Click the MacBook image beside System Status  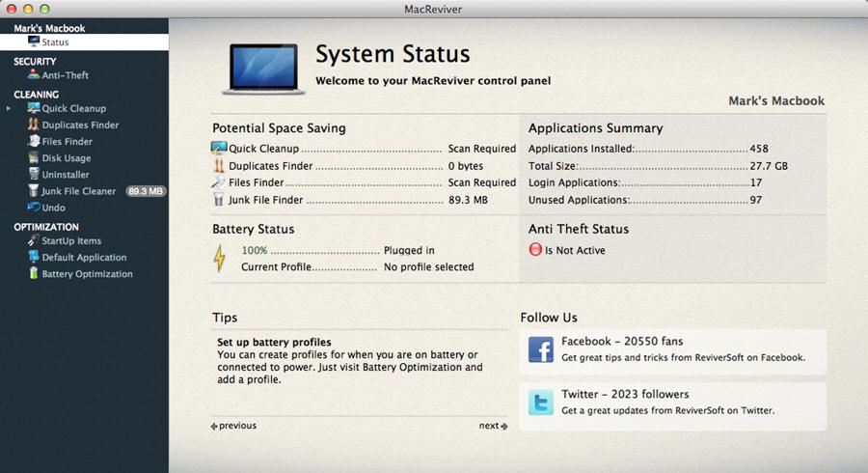(264, 69)
